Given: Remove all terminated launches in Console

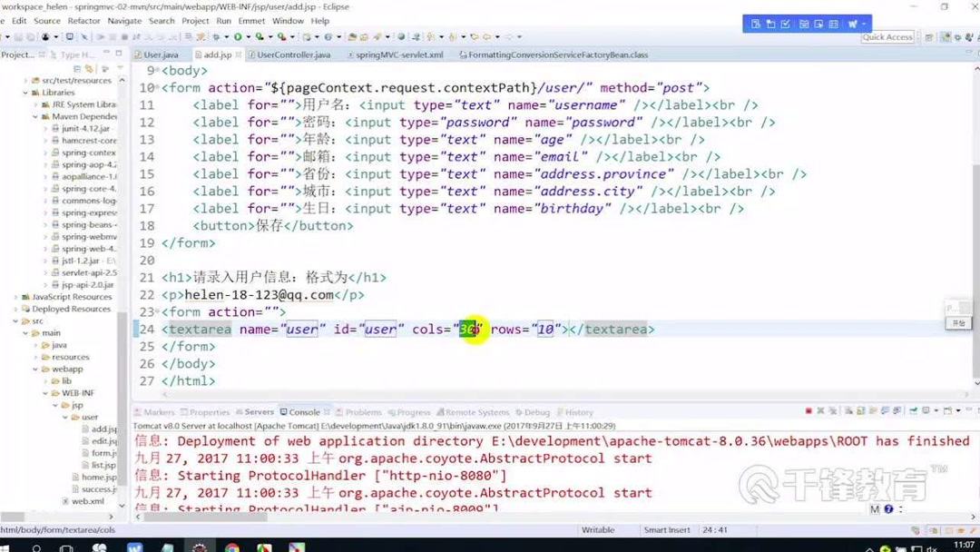Looking at the screenshot, I should coord(833,410).
